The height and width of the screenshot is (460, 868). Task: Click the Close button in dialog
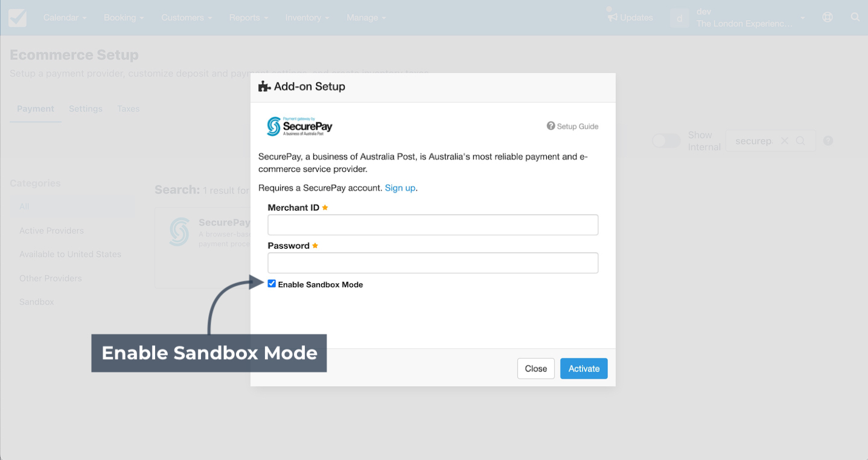click(536, 368)
